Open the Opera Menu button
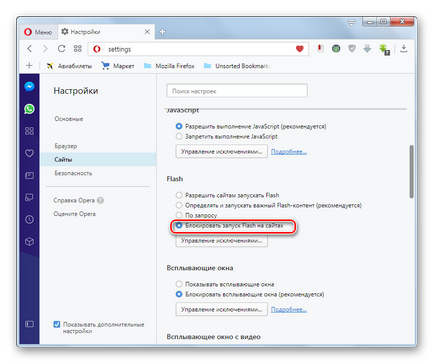This screenshot has height=364, width=434. [x=38, y=32]
